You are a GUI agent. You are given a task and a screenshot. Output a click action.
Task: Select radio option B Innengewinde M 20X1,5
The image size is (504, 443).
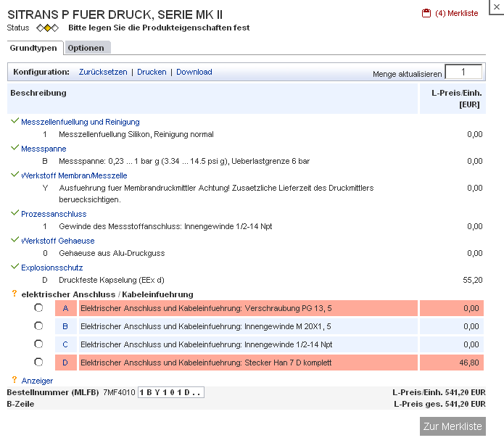(x=38, y=326)
